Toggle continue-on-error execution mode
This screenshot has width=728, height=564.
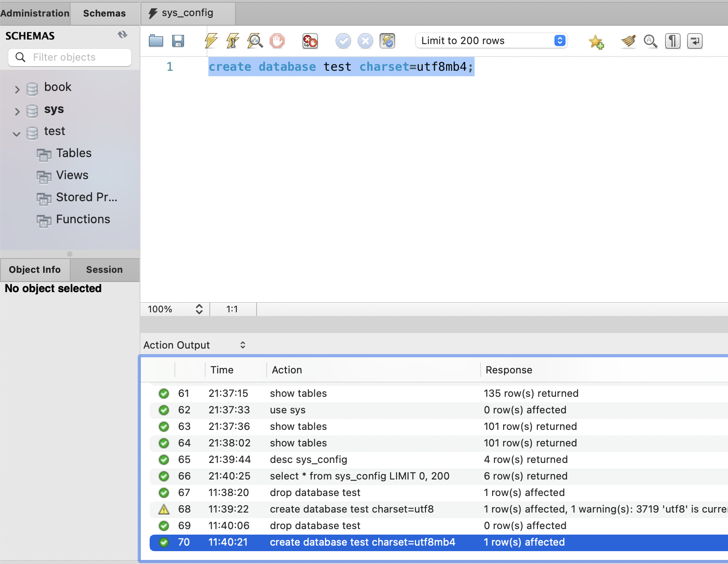pyautogui.click(x=310, y=41)
